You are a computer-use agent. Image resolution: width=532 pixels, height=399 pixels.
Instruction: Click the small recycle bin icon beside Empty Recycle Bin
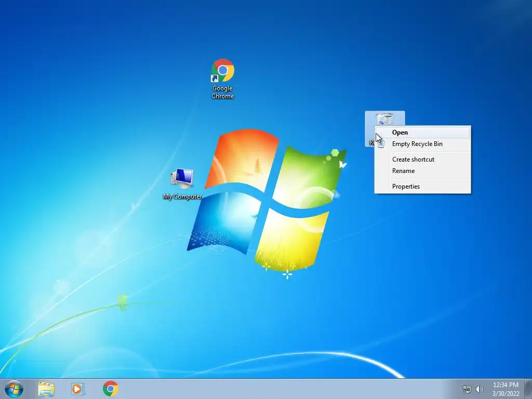tap(381, 144)
